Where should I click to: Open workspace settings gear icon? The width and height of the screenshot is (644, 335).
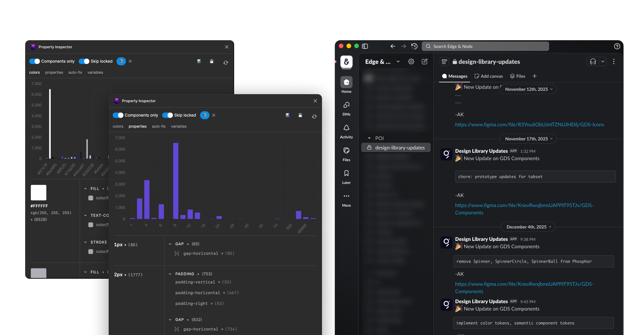point(411,62)
